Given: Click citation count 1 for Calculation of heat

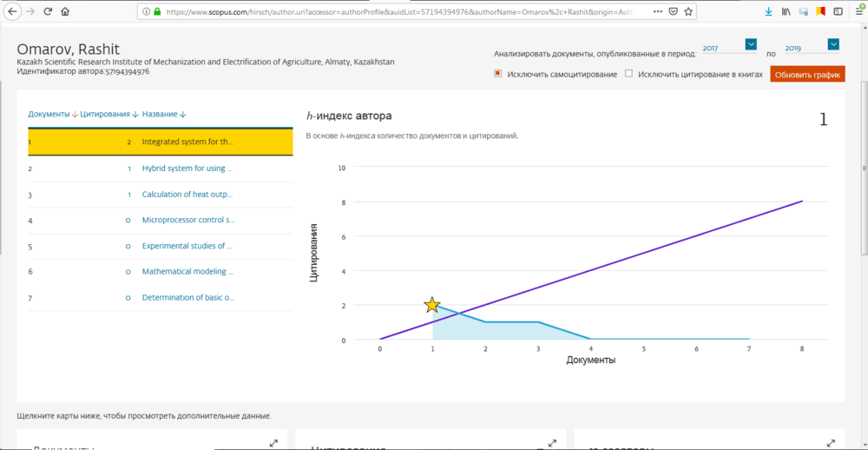Looking at the screenshot, I should coord(129,195).
